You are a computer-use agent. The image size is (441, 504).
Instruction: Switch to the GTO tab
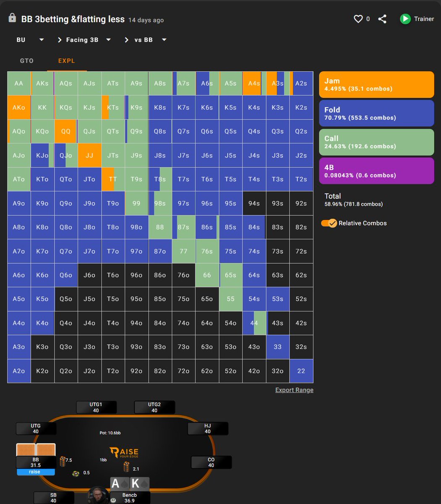pos(26,60)
